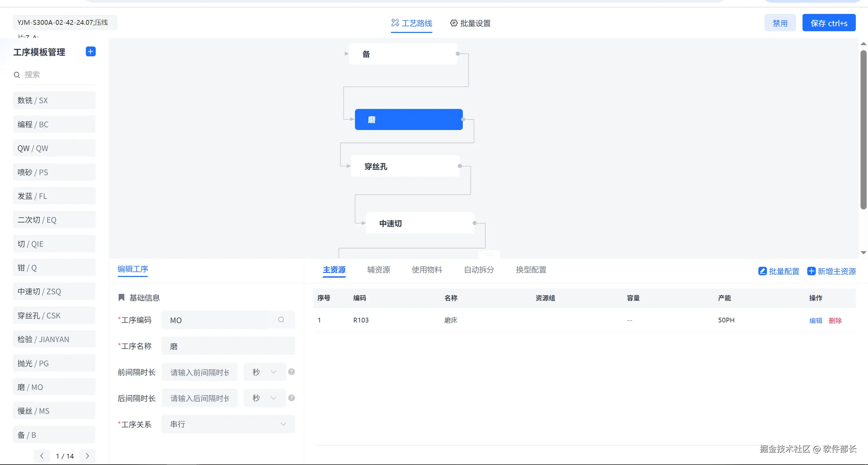Expand the 工序关系 dropdown showing 串行
This screenshot has height=465, width=868.
228,424
